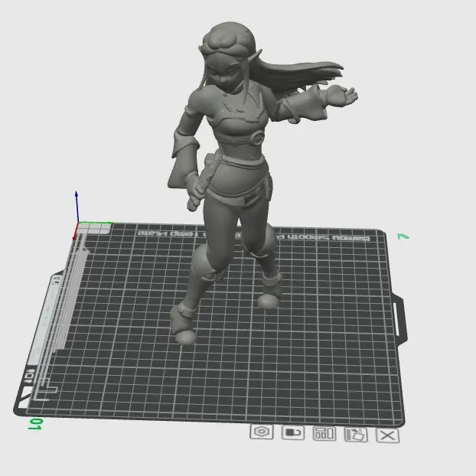Click the build plate's right-side handle tab

point(399,319)
